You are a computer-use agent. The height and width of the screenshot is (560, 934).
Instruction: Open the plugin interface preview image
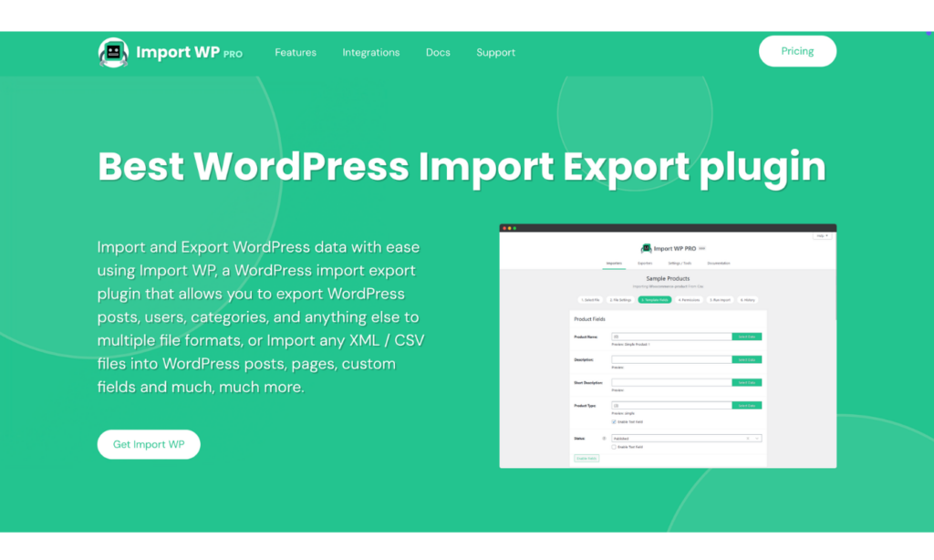tap(668, 347)
